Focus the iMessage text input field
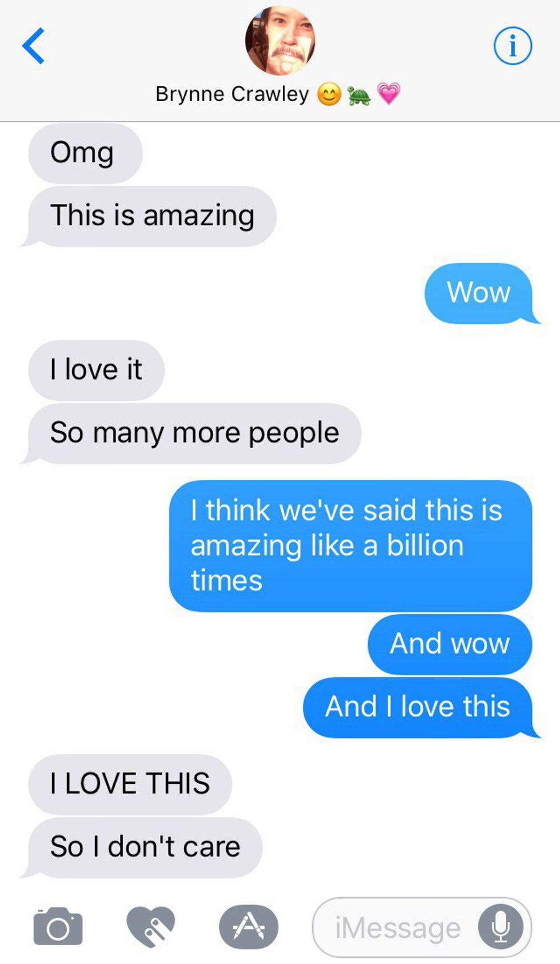Viewport: 560px width, 964px height. [422, 927]
